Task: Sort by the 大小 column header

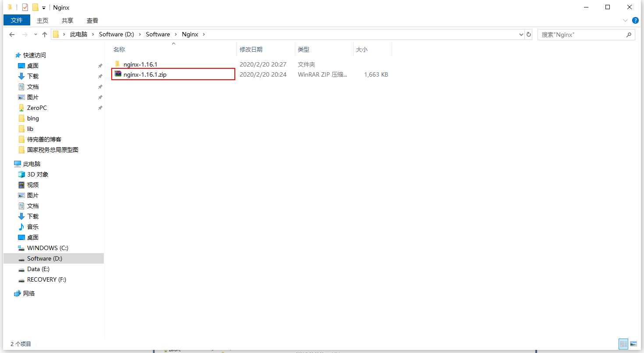Action: click(372, 49)
